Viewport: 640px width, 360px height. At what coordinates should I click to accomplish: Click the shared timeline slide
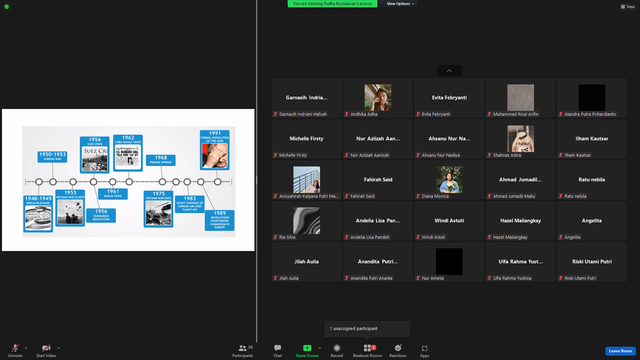128,180
